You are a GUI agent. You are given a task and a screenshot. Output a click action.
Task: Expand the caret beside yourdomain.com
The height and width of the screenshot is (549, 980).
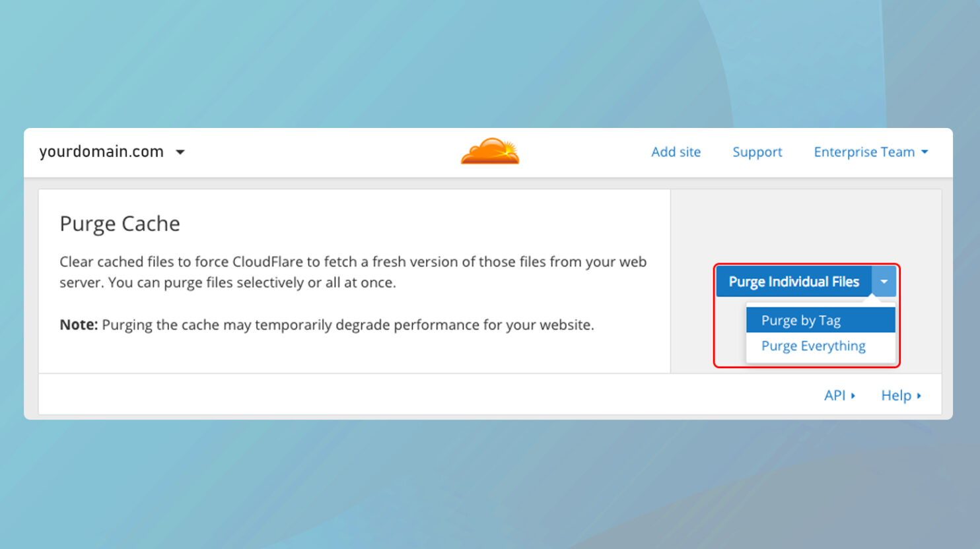click(180, 152)
